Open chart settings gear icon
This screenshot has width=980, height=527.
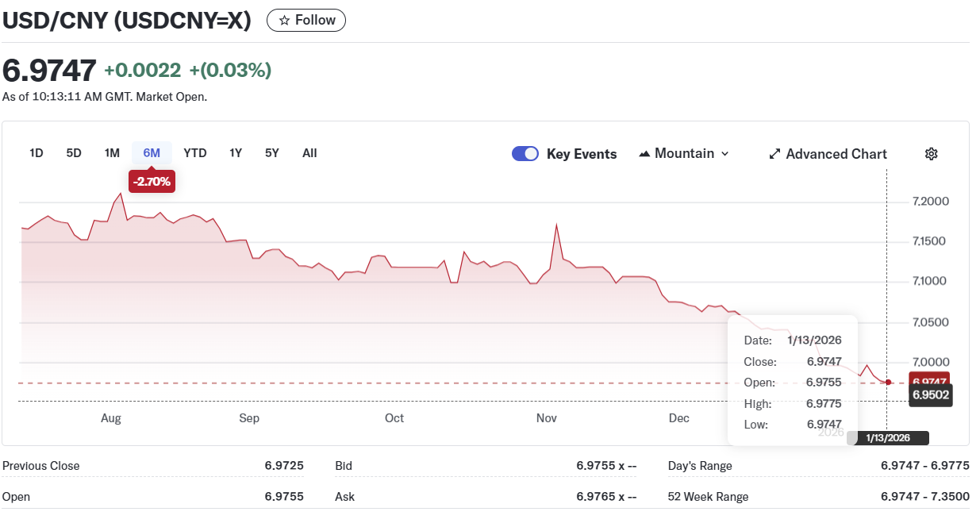pos(932,154)
